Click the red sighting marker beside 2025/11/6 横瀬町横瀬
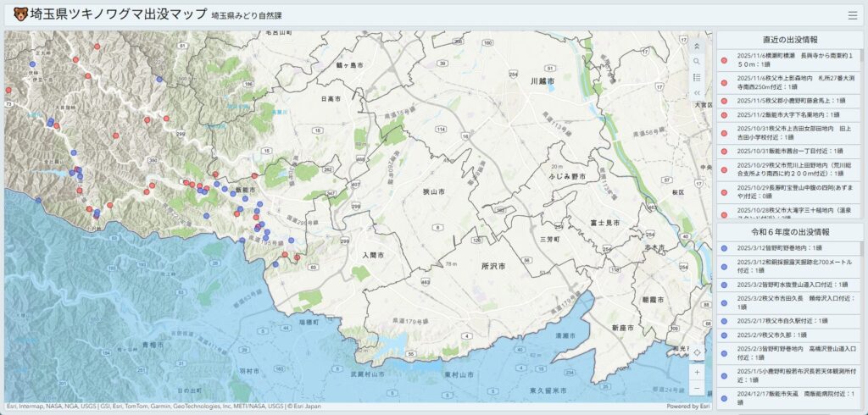The image size is (868, 415). coord(724,59)
